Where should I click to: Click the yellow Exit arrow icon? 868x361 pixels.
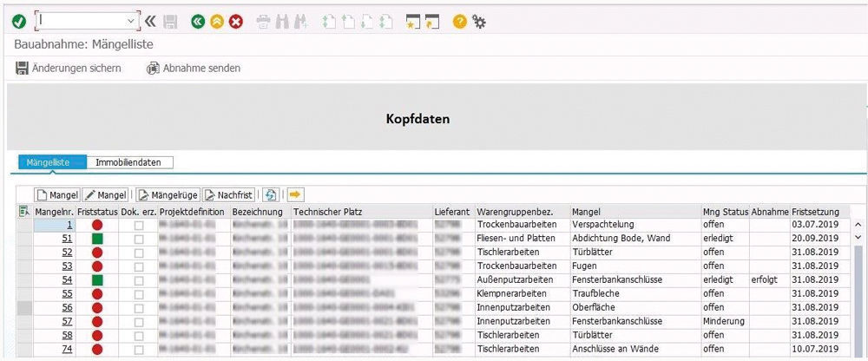pyautogui.click(x=216, y=21)
